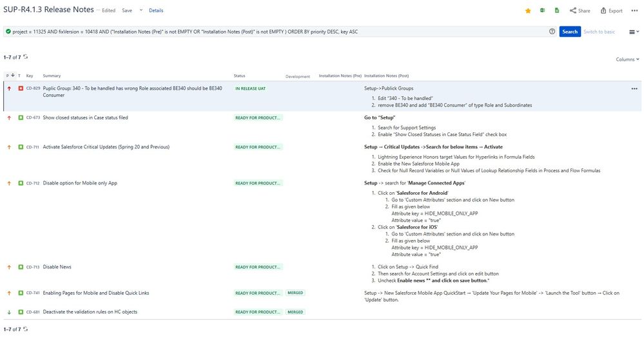Refresh results via bottom refresh icon
Screen dimensions: 644x338
[26, 329]
